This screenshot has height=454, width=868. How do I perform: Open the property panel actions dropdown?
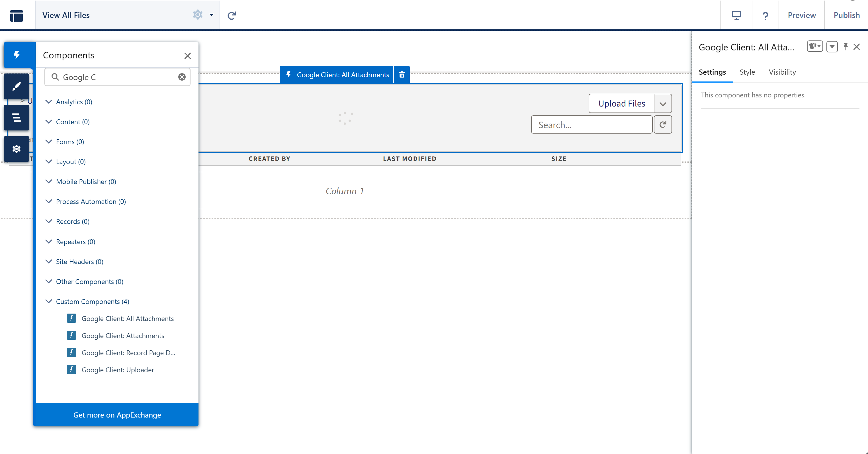click(x=832, y=46)
